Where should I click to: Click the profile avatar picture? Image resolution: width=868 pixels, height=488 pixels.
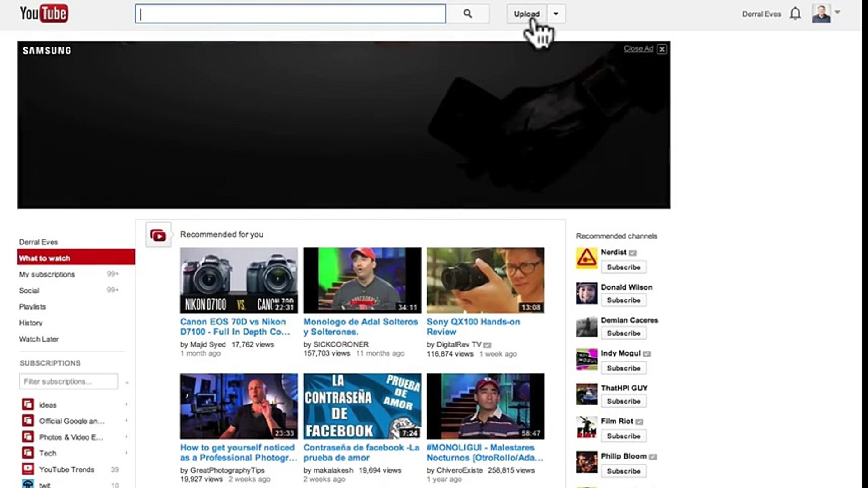pos(822,14)
